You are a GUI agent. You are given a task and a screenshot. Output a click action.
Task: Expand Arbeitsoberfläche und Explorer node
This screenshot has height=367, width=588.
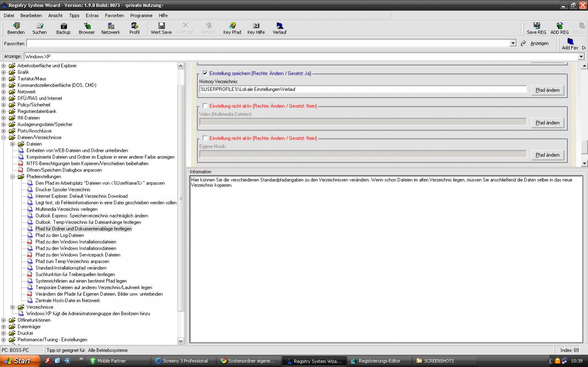(x=4, y=66)
